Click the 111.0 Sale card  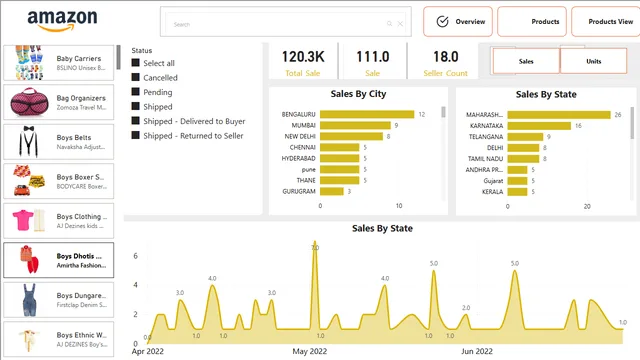(x=373, y=61)
